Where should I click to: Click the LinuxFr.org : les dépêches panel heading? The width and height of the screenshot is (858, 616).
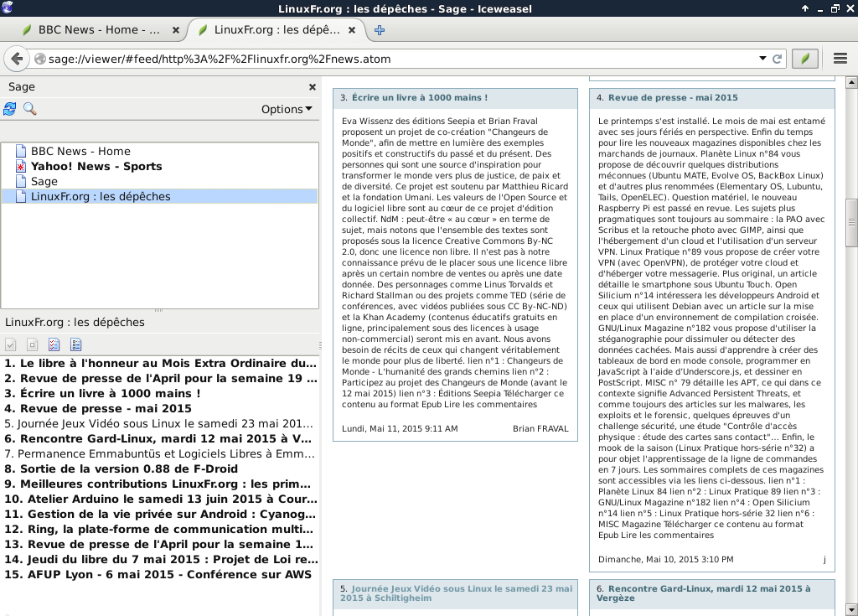pos(75,322)
